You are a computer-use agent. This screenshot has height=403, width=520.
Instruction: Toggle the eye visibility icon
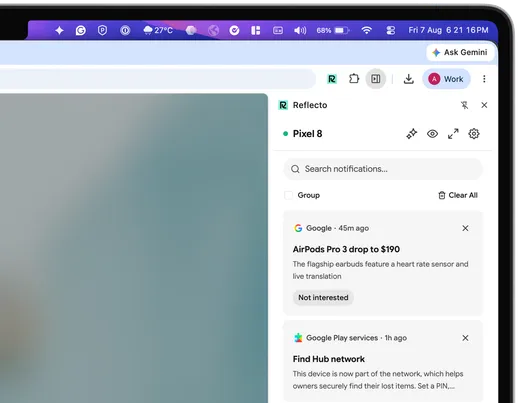(432, 134)
